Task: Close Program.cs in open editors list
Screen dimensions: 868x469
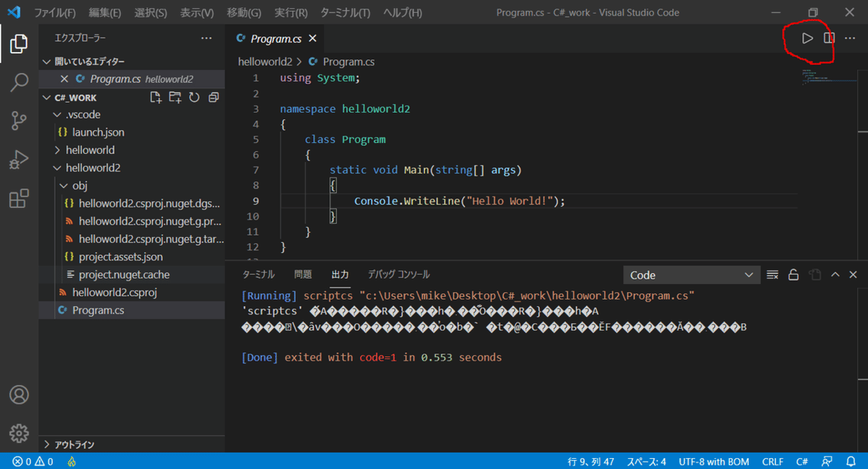Action: 64,79
